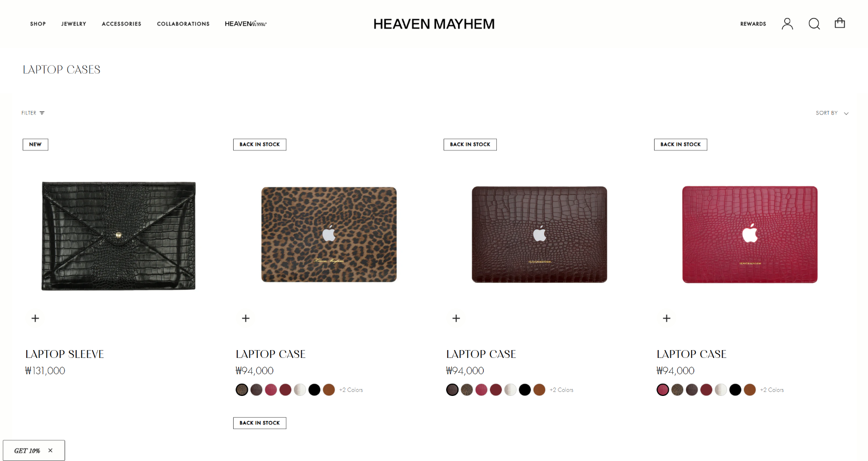Open the Filter options

[x=33, y=113]
